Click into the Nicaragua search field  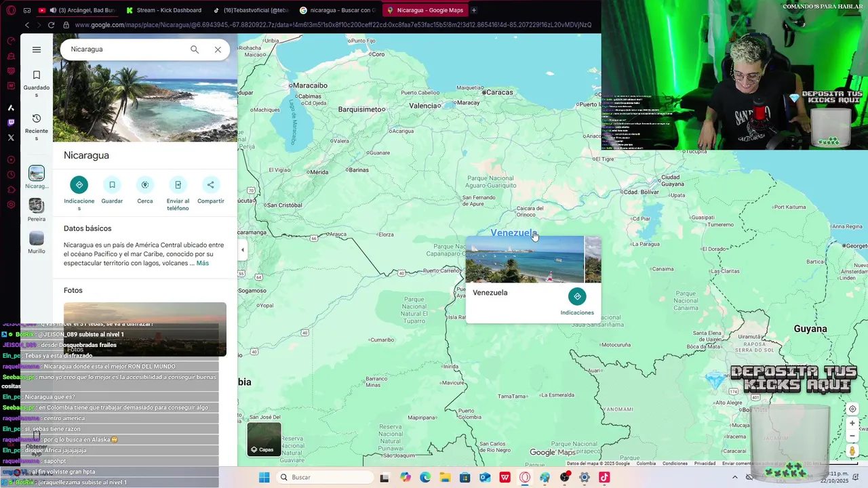pyautogui.click(x=126, y=49)
